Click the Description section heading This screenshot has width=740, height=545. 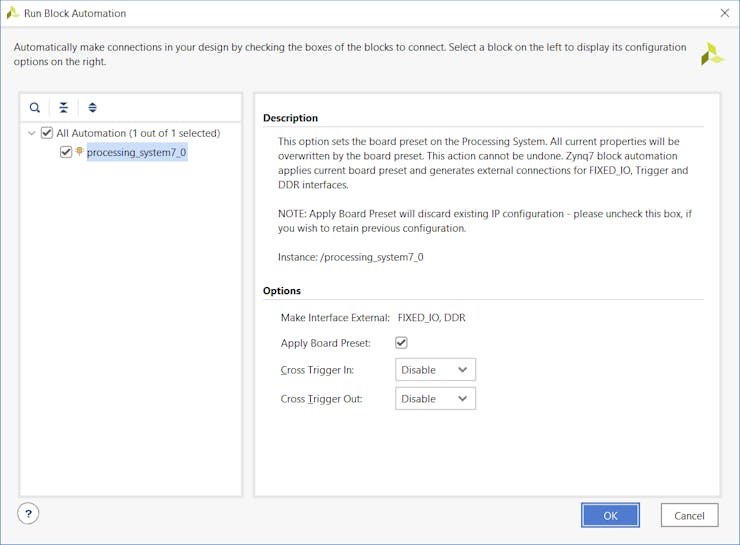[x=290, y=118]
